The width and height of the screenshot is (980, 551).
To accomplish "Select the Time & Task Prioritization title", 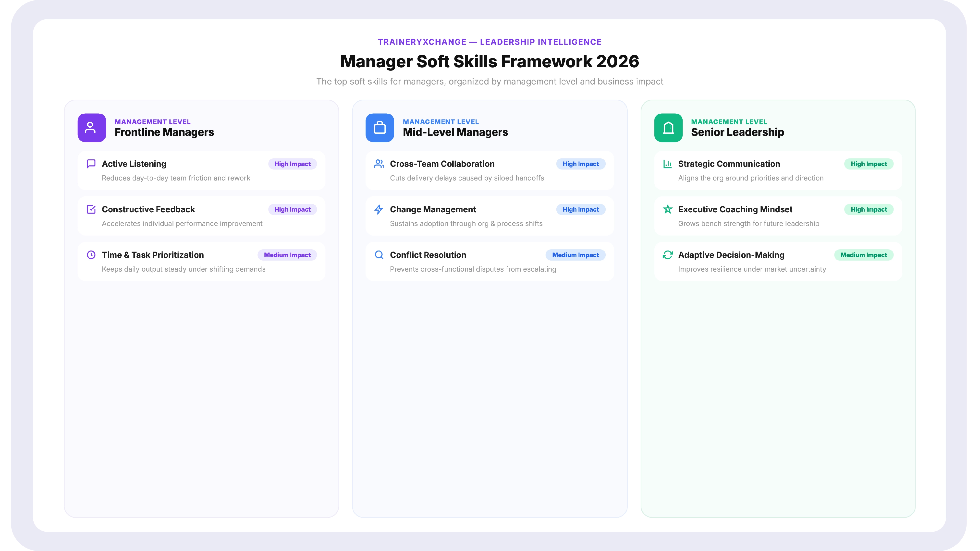I will pos(153,255).
